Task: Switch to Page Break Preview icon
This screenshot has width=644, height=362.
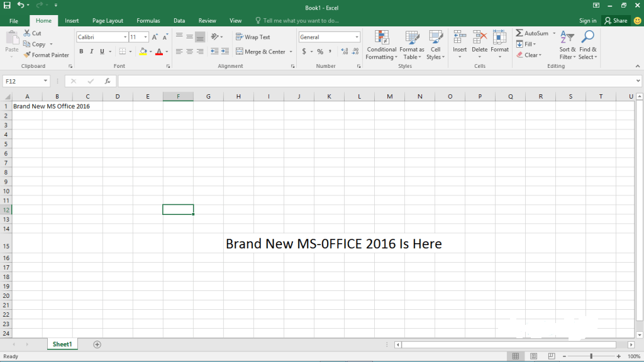Action: [x=552, y=356]
